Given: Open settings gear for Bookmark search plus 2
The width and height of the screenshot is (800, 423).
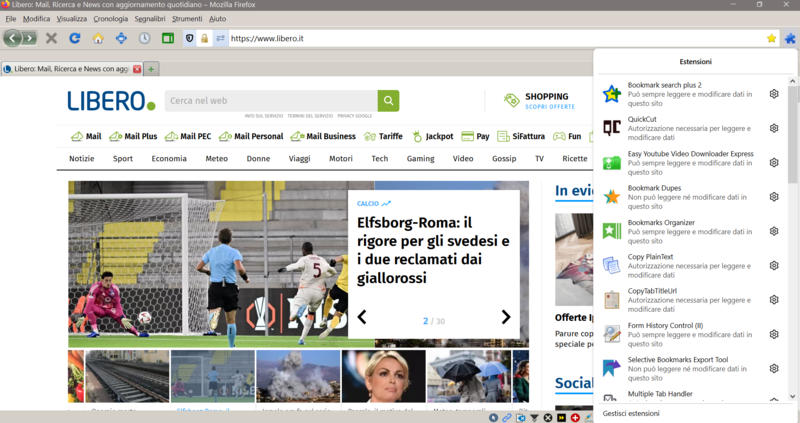Looking at the screenshot, I should pyautogui.click(x=774, y=94).
